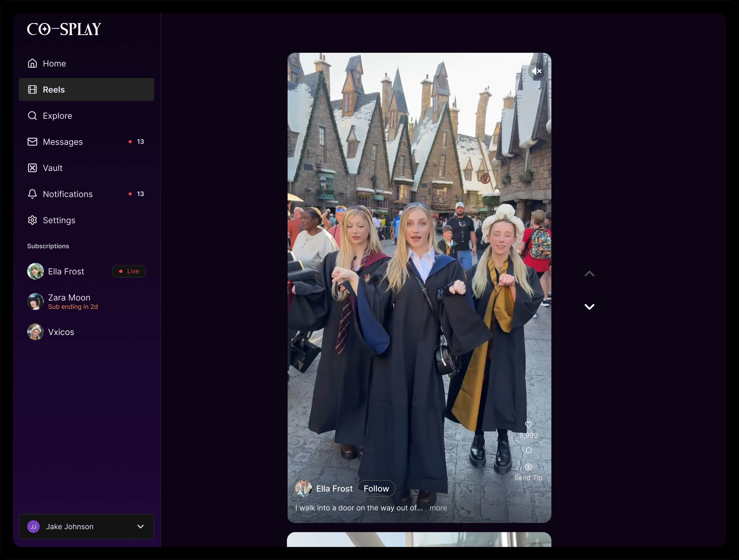Like the reel with the heart icon
The width and height of the screenshot is (739, 560).
(x=528, y=424)
